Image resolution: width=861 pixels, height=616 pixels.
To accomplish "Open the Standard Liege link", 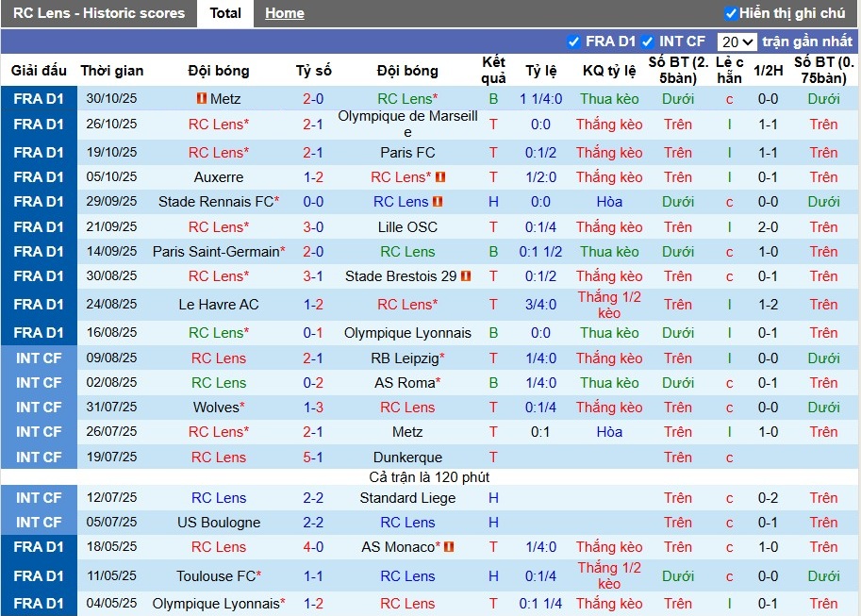I will click(408, 497).
